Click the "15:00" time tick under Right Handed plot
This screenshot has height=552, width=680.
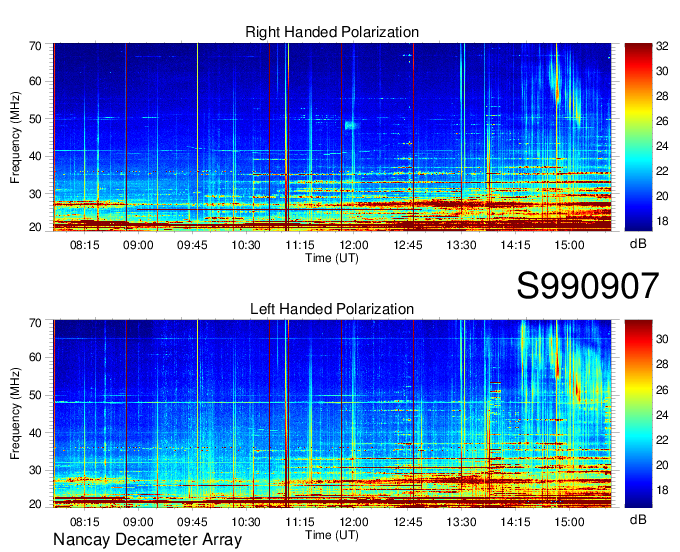click(569, 245)
